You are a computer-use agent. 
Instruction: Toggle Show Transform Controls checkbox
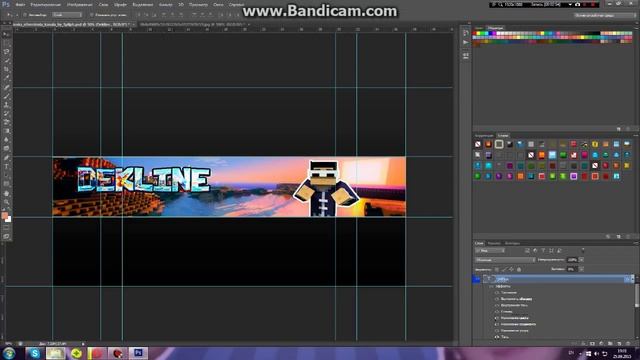(92, 15)
